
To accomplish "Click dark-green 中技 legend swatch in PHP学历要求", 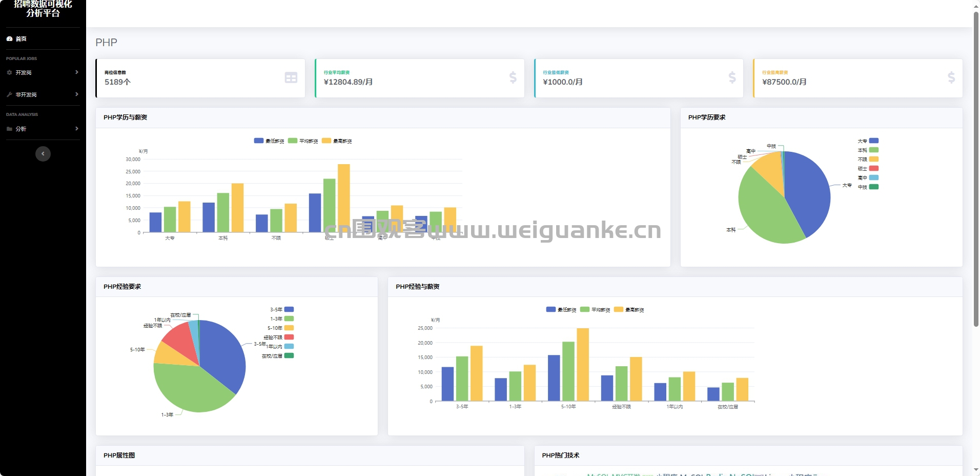I will point(874,187).
